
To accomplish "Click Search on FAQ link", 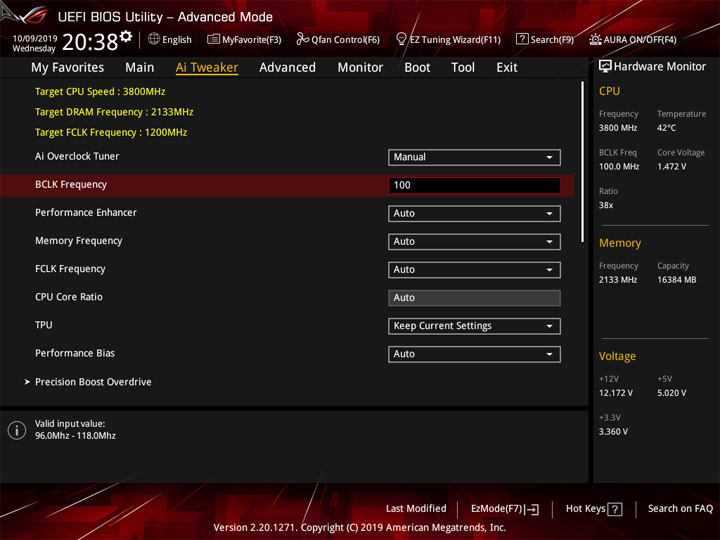I will pyautogui.click(x=680, y=508).
